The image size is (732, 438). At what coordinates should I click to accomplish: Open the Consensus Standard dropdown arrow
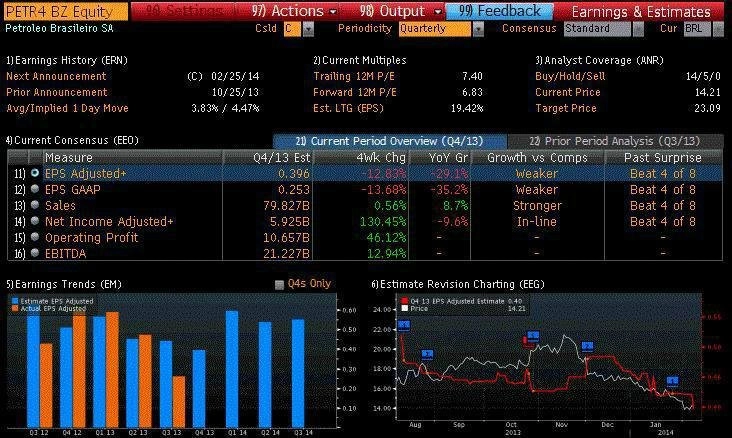638,29
